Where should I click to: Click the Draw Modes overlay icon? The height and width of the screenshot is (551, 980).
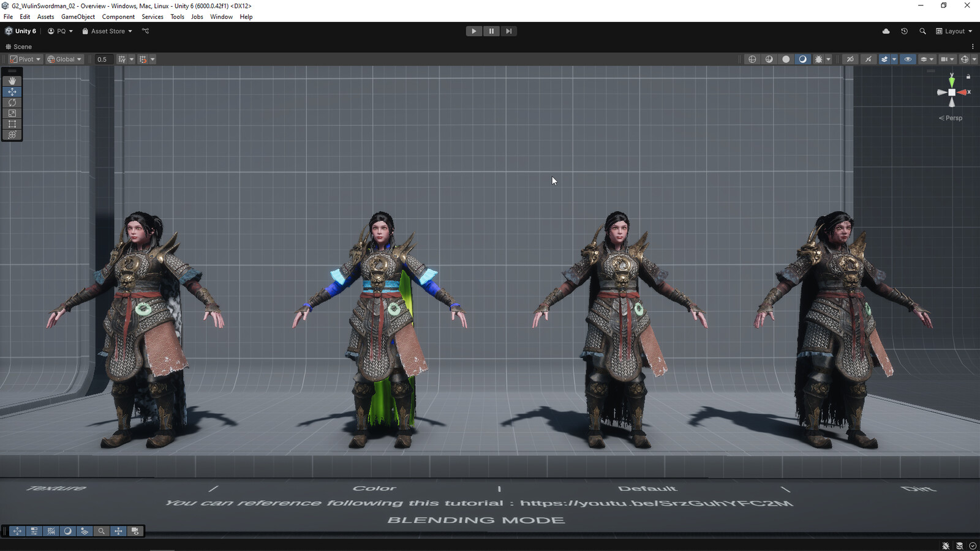(x=68, y=531)
